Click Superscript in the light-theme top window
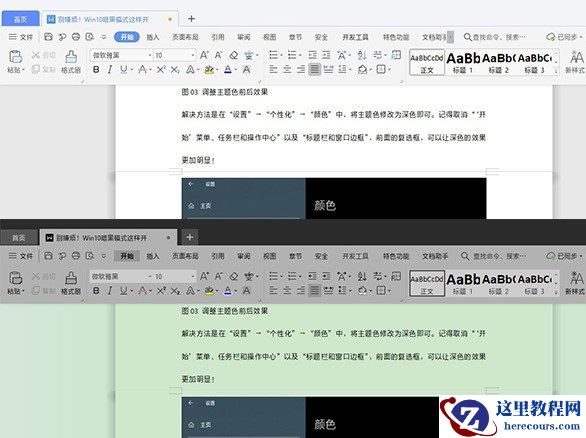 tap(161, 70)
